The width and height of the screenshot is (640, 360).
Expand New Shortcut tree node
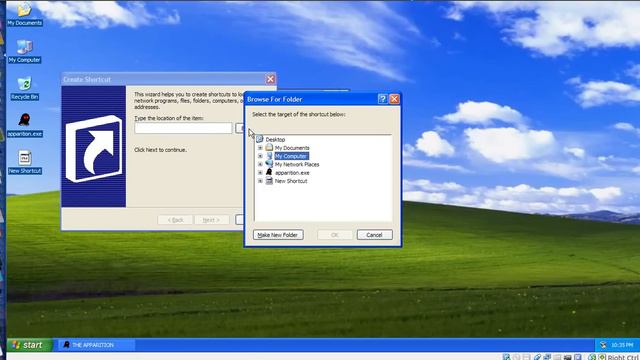point(260,181)
